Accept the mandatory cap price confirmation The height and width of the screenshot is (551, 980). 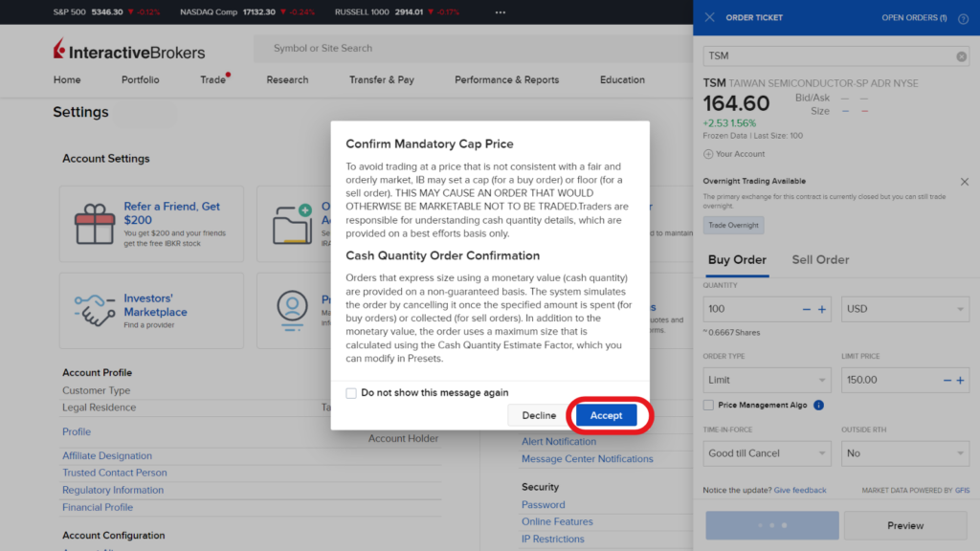click(606, 414)
